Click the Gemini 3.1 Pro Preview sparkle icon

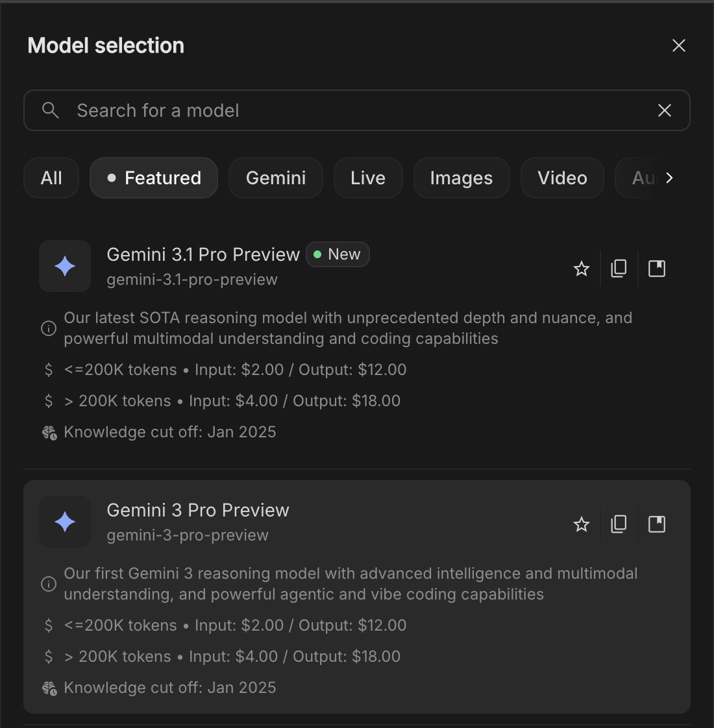(65, 266)
